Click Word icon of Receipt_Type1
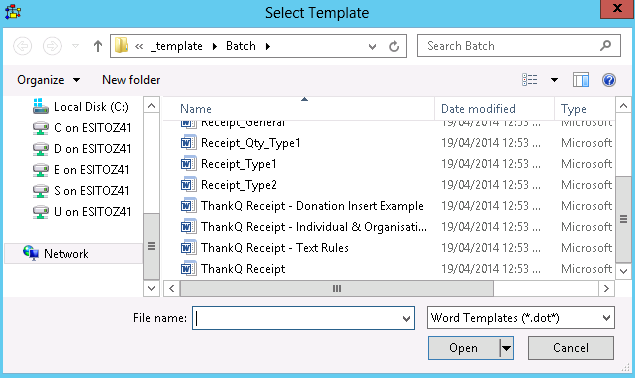Screen dimensions: 635x378 188,164
